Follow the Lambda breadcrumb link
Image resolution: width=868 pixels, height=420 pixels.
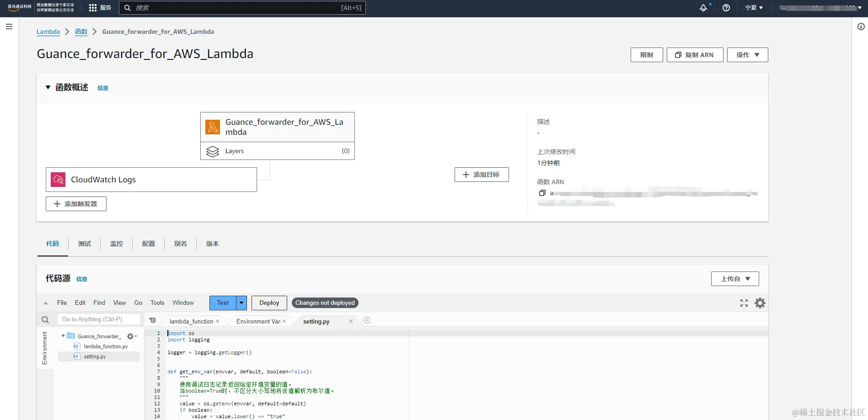tap(48, 32)
